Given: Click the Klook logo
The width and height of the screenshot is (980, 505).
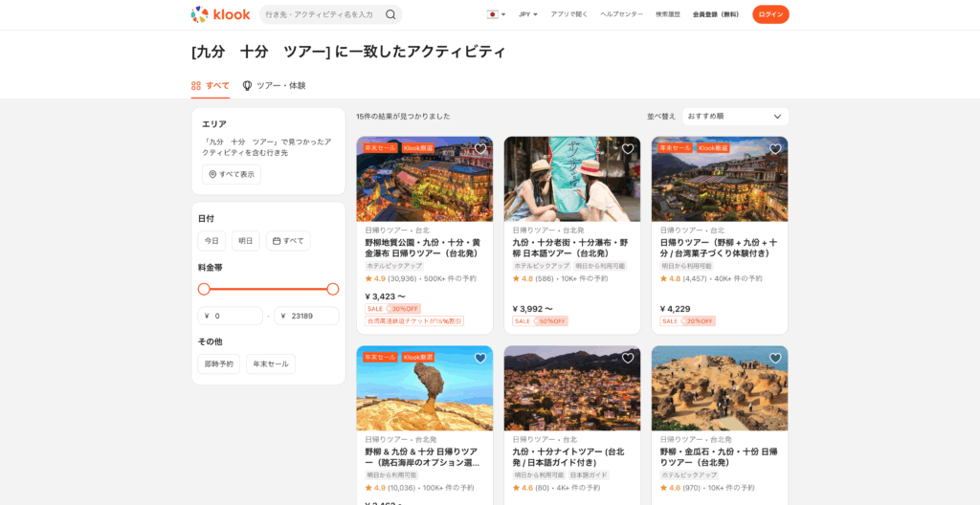Looking at the screenshot, I should [219, 14].
